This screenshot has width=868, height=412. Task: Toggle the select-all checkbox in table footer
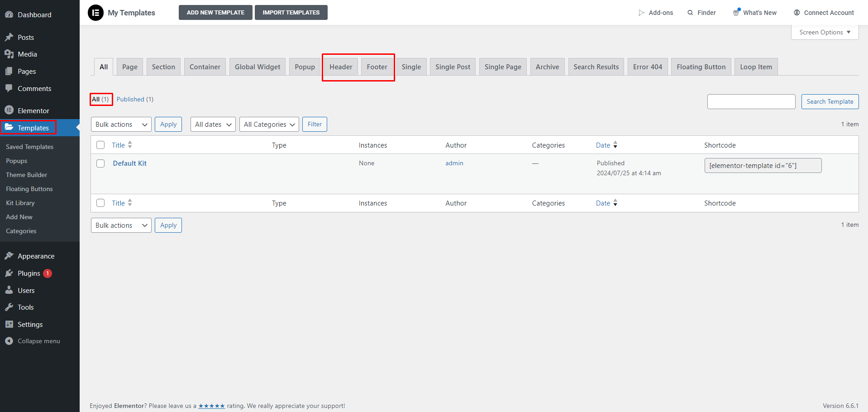click(x=100, y=203)
